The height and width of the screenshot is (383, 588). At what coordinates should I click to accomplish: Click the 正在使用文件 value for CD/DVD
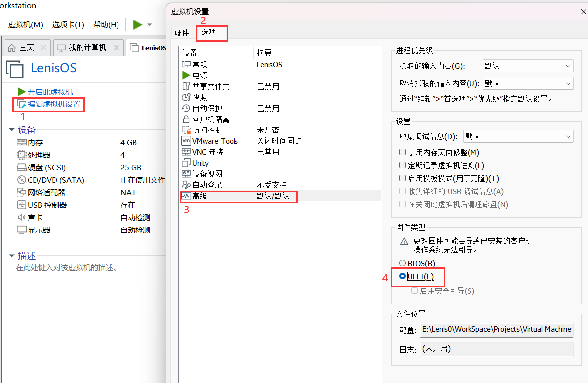coord(143,180)
